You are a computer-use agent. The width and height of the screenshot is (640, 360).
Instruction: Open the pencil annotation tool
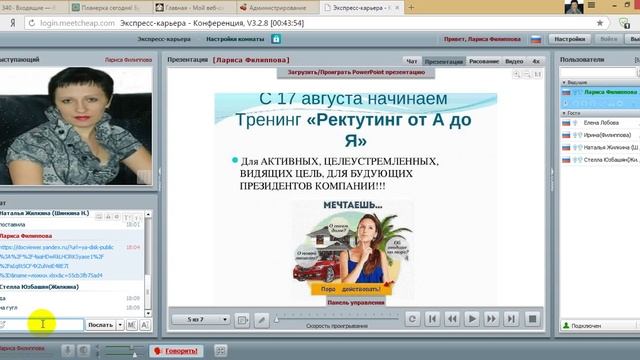click(262, 320)
